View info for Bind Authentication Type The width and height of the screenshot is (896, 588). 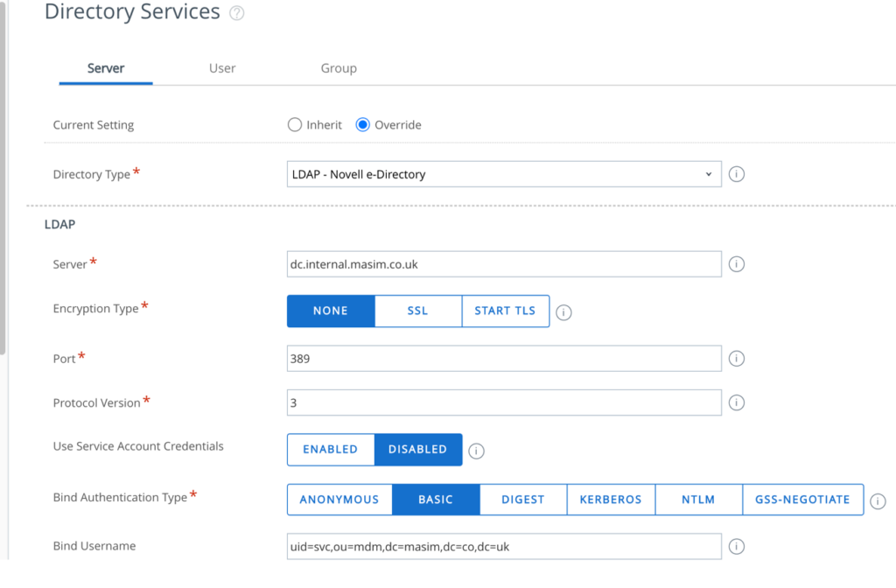(878, 500)
